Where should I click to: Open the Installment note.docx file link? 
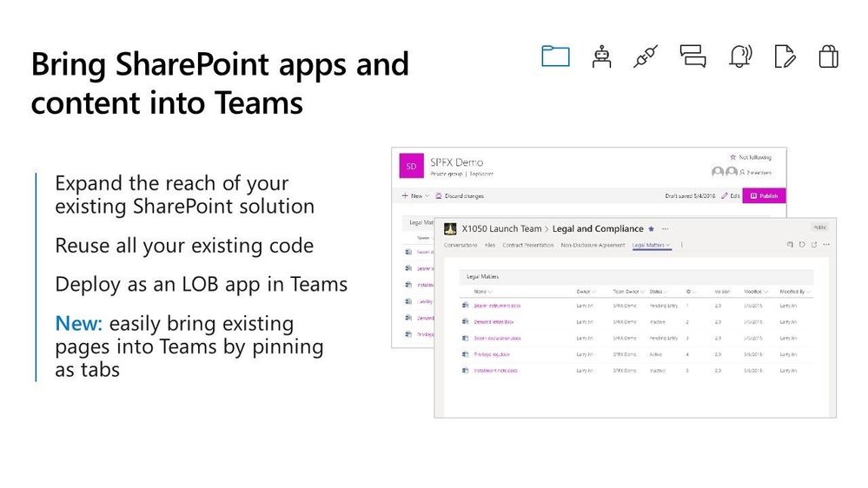495,371
